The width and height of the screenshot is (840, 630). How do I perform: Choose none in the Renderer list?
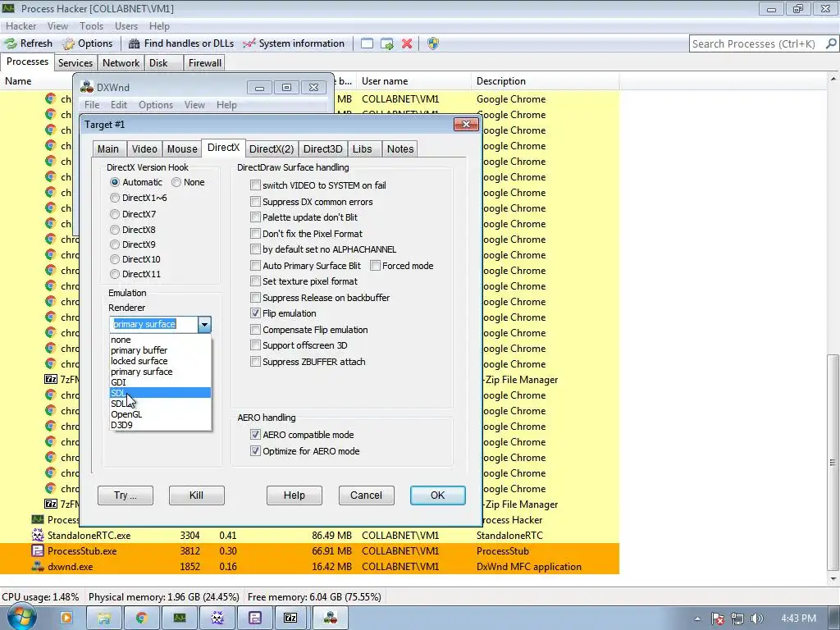pos(160,340)
